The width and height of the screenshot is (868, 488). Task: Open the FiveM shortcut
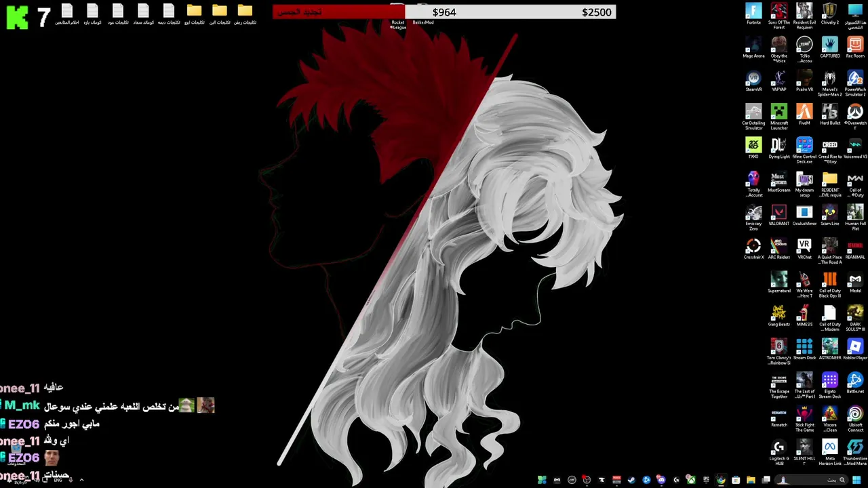coord(804,115)
